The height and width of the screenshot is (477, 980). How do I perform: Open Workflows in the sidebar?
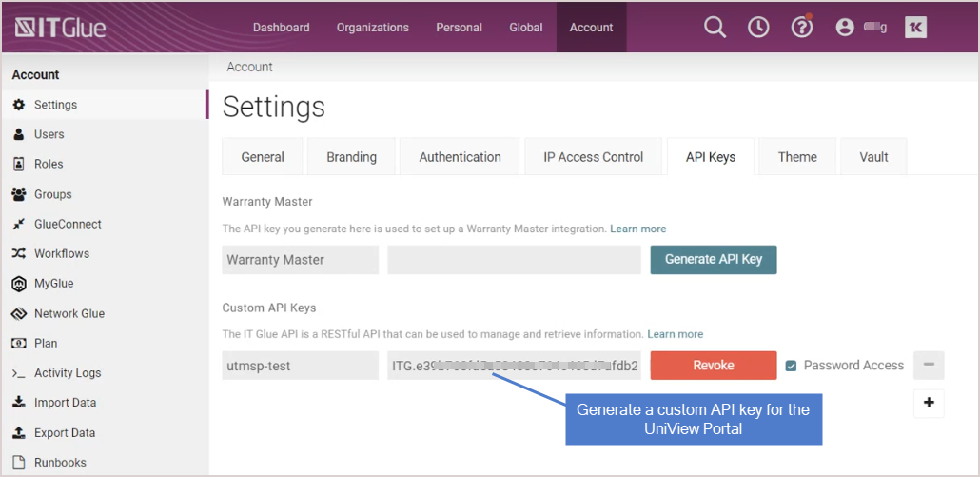click(62, 253)
